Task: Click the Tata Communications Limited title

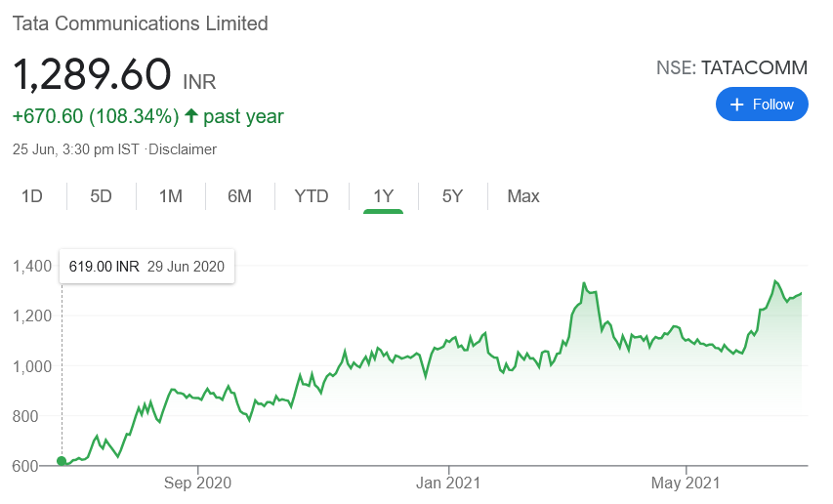Action: [x=140, y=22]
